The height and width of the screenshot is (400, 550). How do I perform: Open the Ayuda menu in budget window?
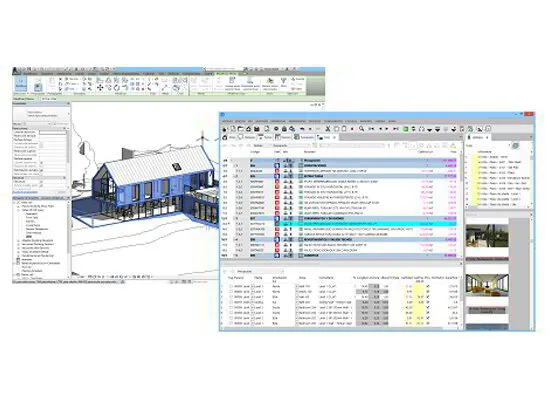click(x=392, y=121)
